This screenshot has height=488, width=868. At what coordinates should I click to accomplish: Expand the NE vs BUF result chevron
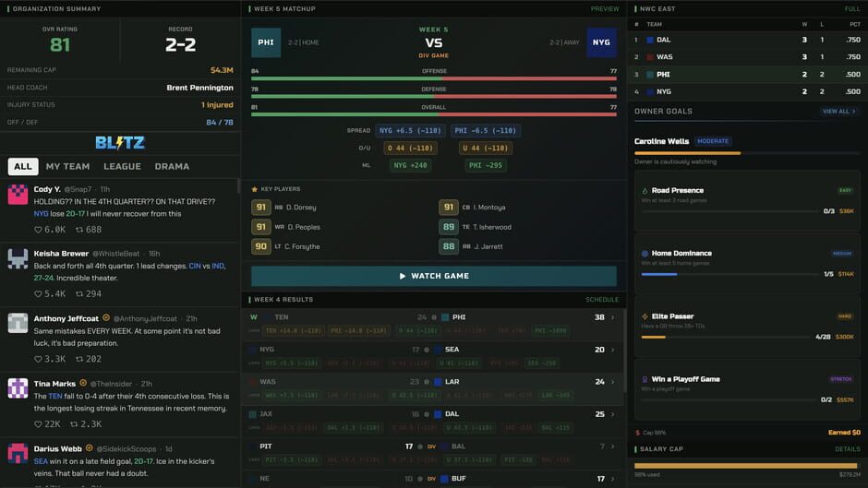[x=613, y=479]
